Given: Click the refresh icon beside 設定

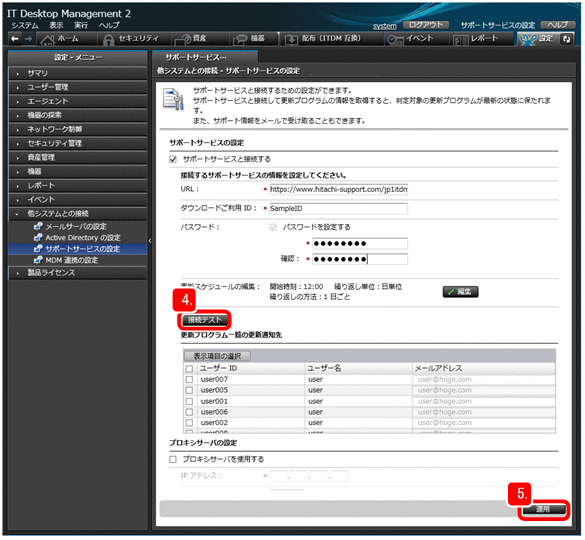Looking at the screenshot, I should 567,39.
